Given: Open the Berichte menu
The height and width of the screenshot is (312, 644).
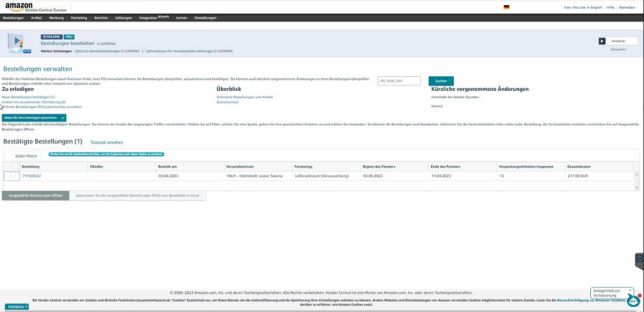Looking at the screenshot, I should (x=101, y=18).
